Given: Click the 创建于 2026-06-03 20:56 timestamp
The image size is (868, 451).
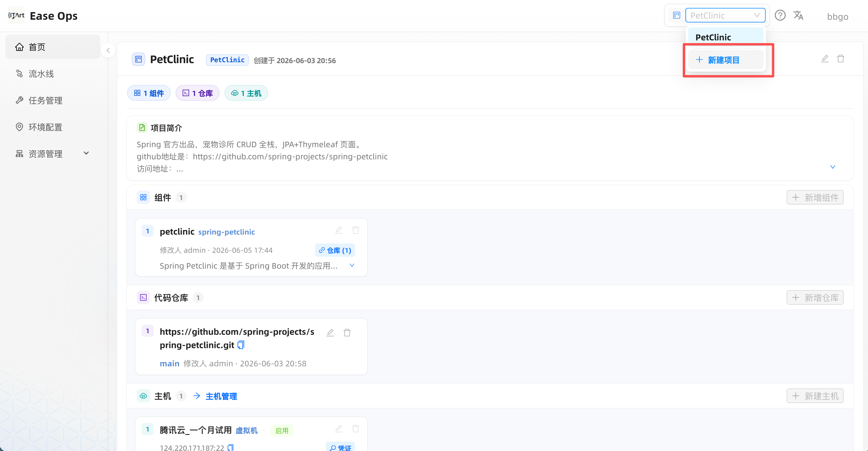Looking at the screenshot, I should click(x=295, y=61).
